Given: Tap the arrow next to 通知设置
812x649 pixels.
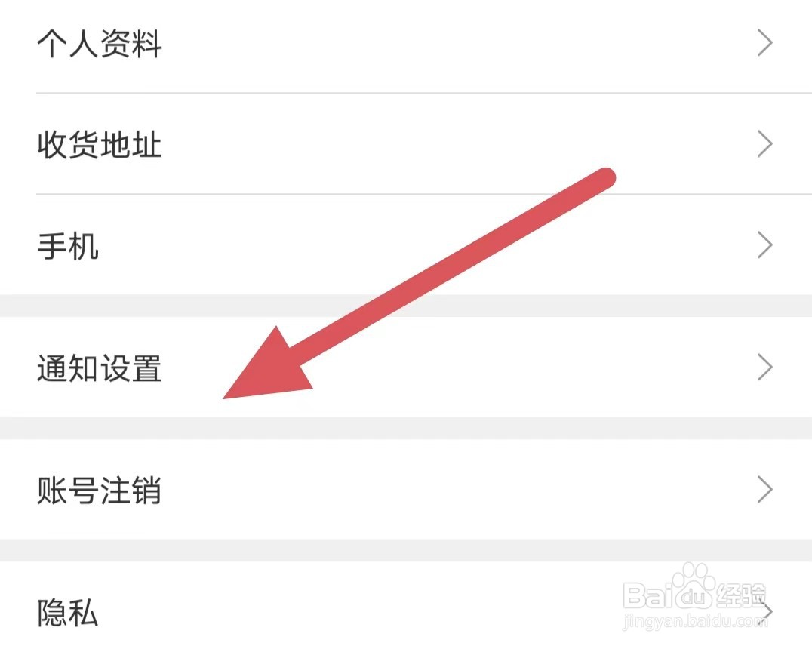Looking at the screenshot, I should click(764, 368).
